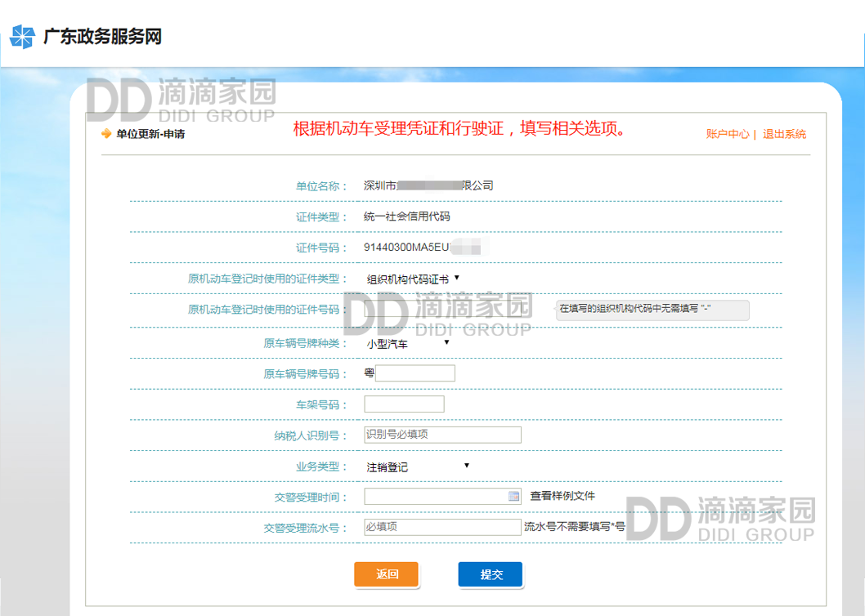Click the 原车辆号牌种类 label
Viewport: 865px width, 616px height.
point(305,343)
